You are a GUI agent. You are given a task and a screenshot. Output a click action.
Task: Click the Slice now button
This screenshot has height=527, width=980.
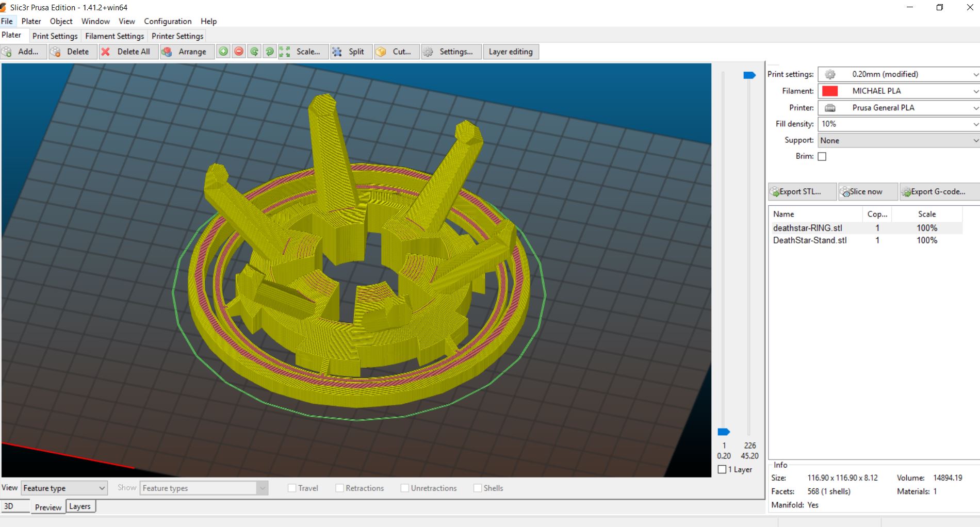click(868, 192)
